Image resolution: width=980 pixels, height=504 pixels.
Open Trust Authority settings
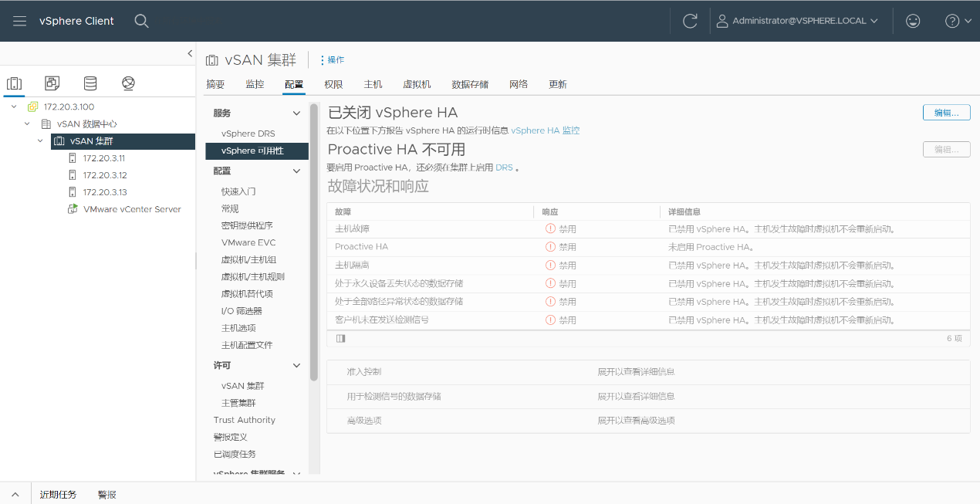(x=245, y=420)
